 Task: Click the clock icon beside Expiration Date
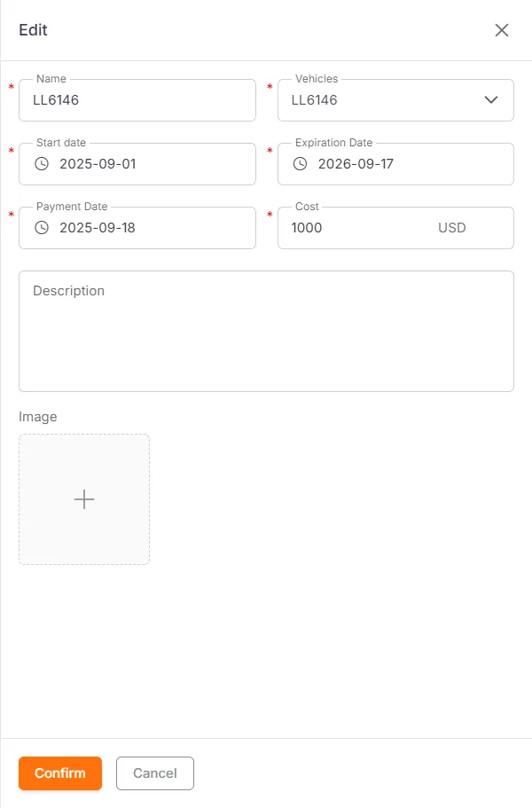coord(299,163)
